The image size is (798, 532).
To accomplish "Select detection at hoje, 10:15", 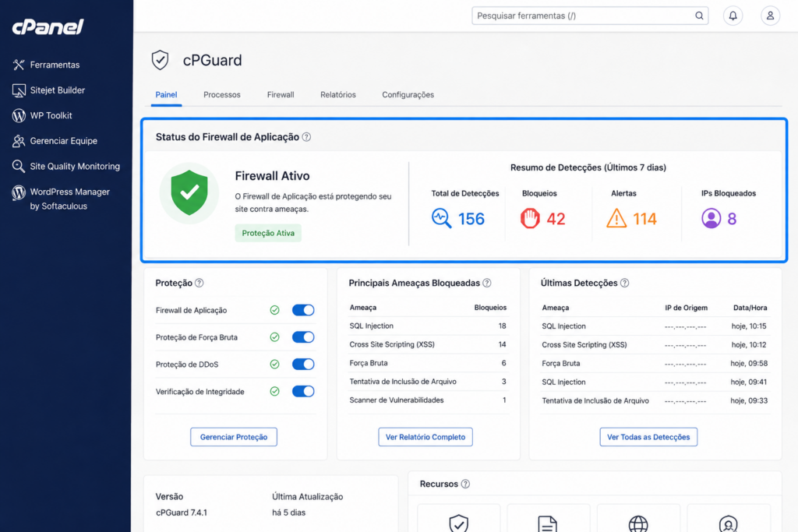I will 655,326.
